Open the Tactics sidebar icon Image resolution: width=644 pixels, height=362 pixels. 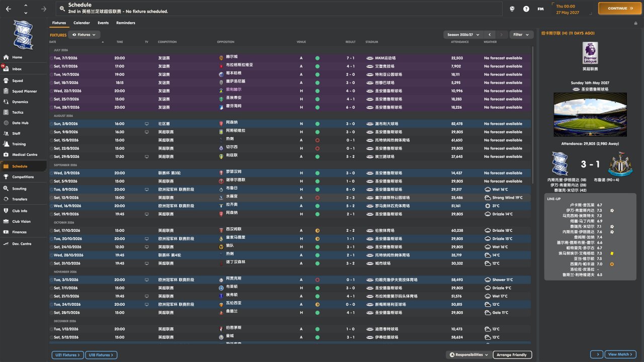coord(7,112)
